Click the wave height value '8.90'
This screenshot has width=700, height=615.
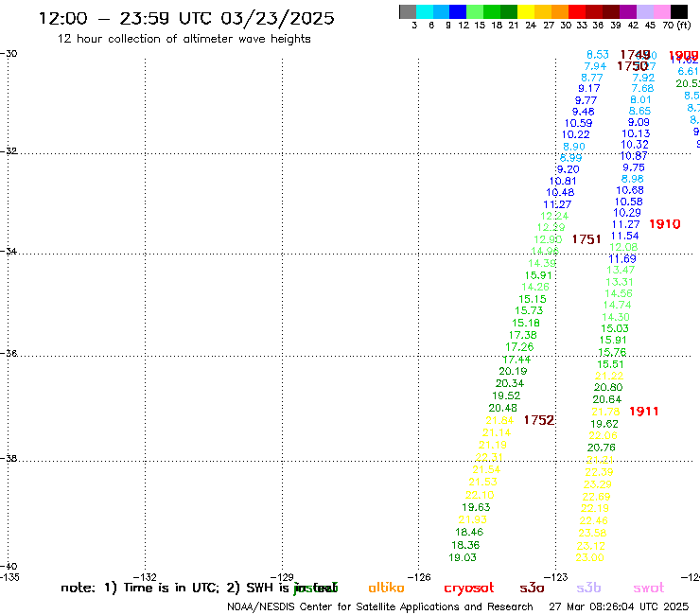(573, 147)
